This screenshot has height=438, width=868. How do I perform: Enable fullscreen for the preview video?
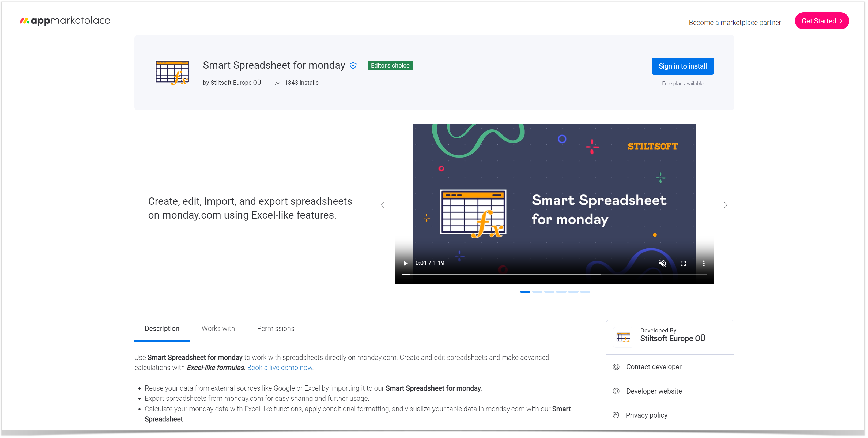pos(683,263)
